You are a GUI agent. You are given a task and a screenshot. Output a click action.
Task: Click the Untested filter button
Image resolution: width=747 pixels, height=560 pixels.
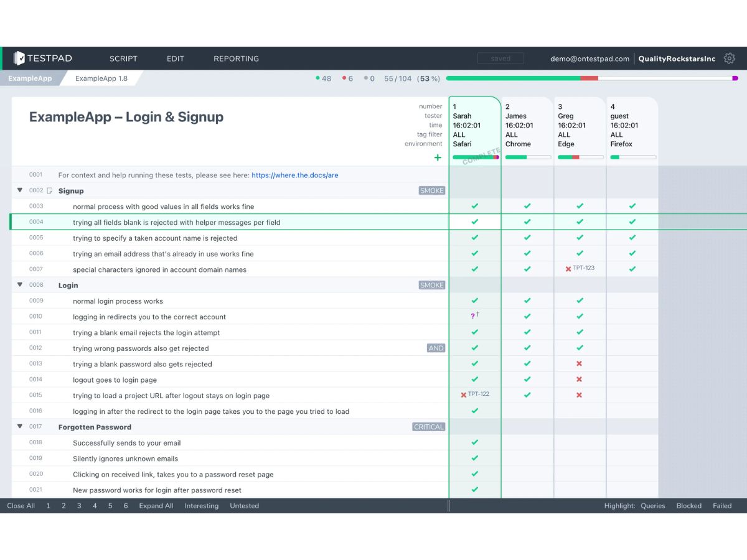(244, 506)
